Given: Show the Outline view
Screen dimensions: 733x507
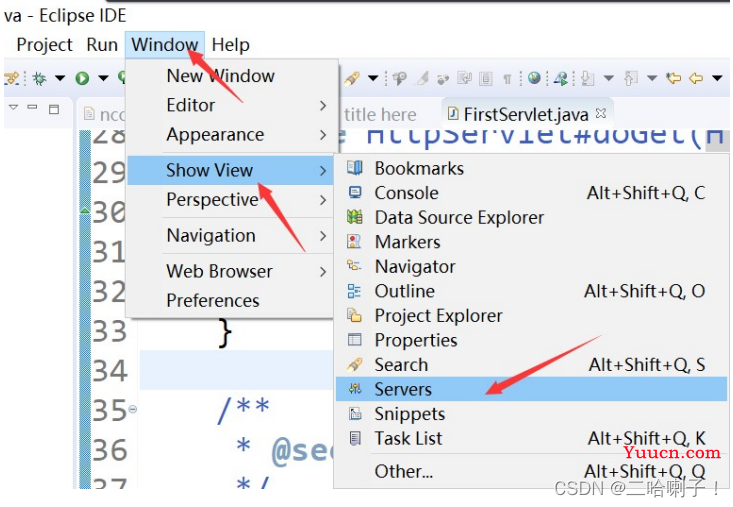Looking at the screenshot, I should (x=532, y=291).
